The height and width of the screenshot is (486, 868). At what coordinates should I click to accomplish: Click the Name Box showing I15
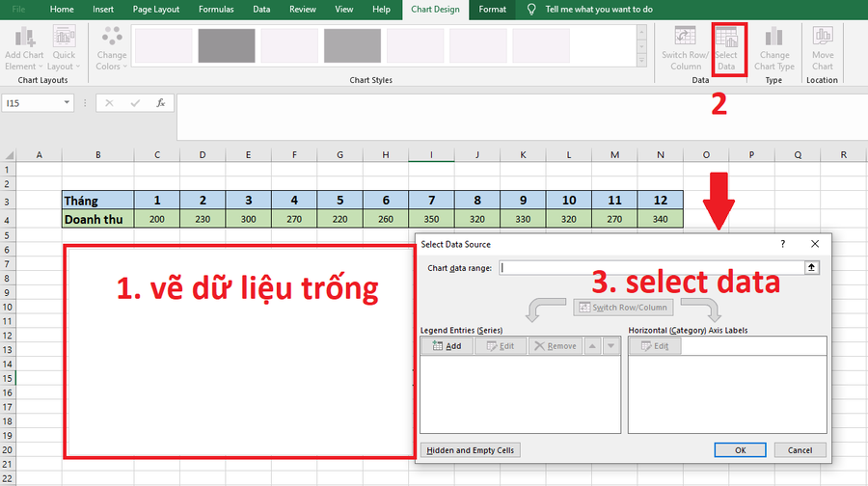32,103
